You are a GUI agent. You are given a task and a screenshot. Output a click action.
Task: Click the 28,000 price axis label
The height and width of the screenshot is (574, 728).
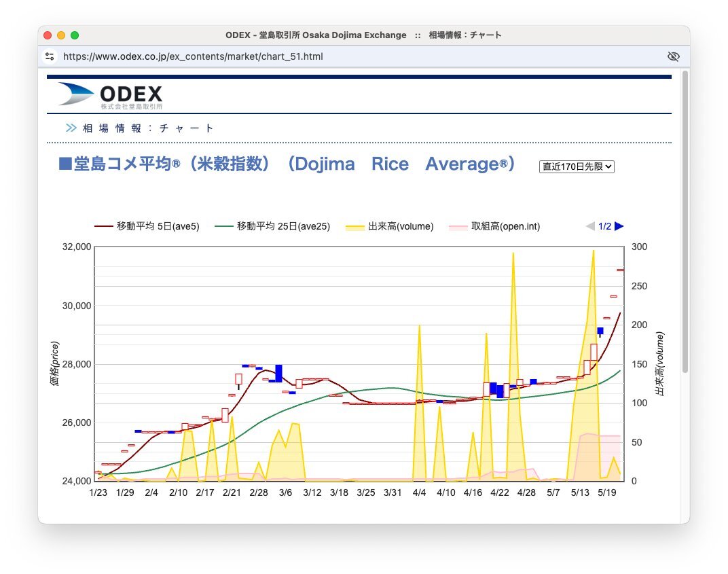[x=77, y=364]
